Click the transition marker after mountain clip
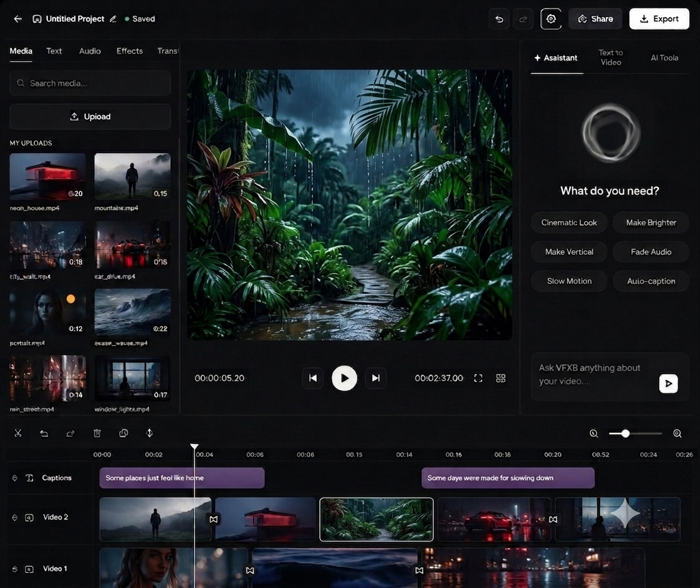This screenshot has height=588, width=700. (x=214, y=519)
